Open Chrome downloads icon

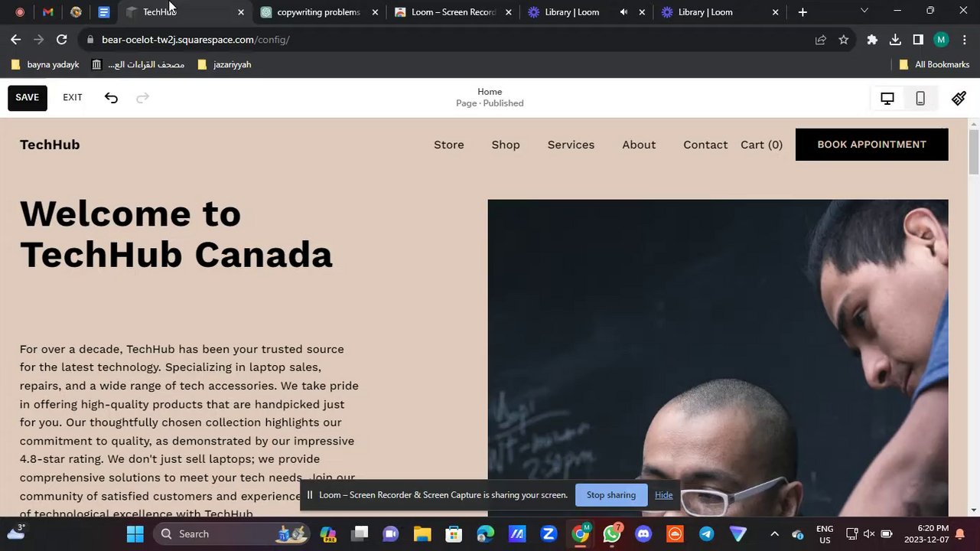click(x=895, y=40)
